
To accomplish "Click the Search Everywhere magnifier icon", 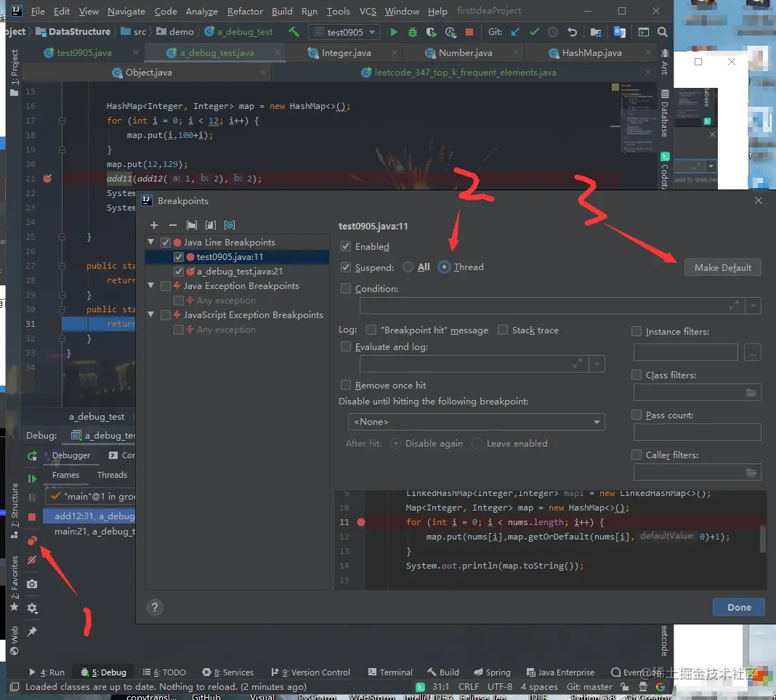I will pyautogui.click(x=662, y=32).
